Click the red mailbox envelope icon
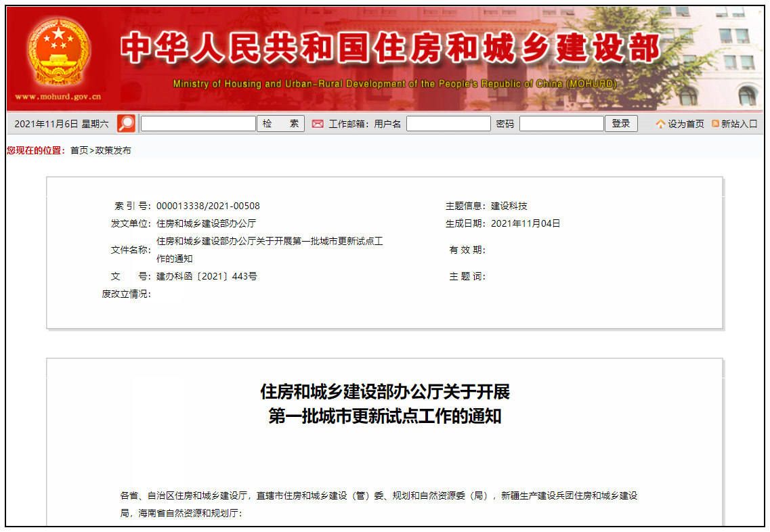Screen dimensions: 770x532 point(318,124)
